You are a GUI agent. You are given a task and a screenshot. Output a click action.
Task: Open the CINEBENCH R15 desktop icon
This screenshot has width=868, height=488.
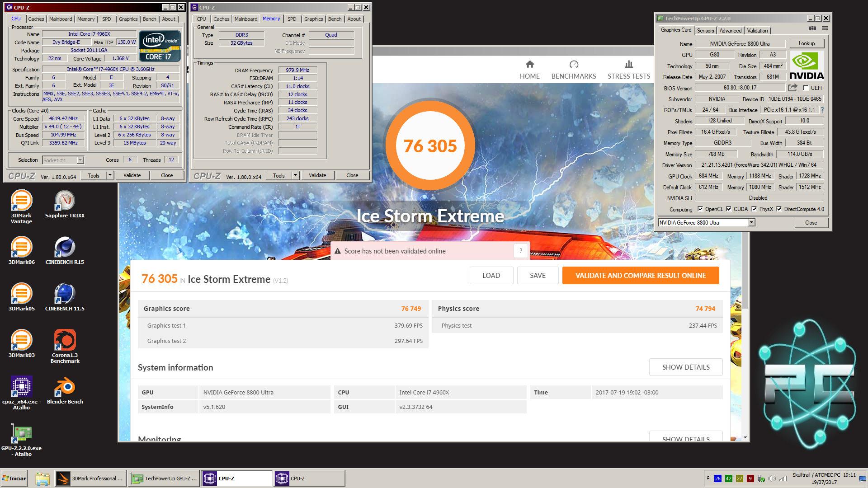[x=65, y=251]
